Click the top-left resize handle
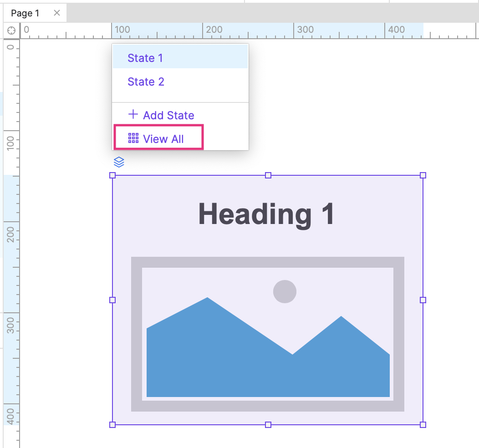Screen dimensions: 479x448 pyautogui.click(x=112, y=175)
